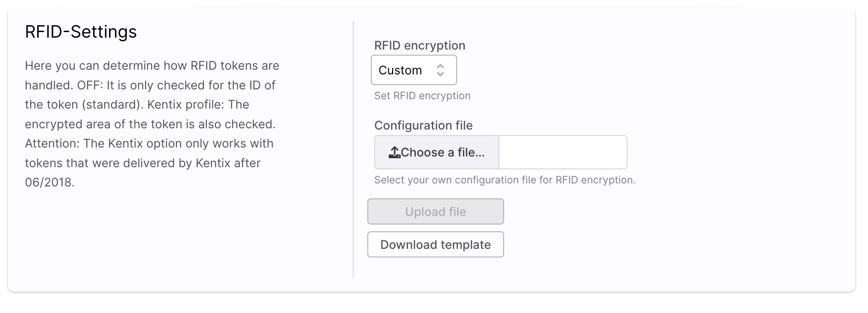Click the Set RFID encryption helper text
Screen dimensions: 868x313
pyautogui.click(x=422, y=95)
